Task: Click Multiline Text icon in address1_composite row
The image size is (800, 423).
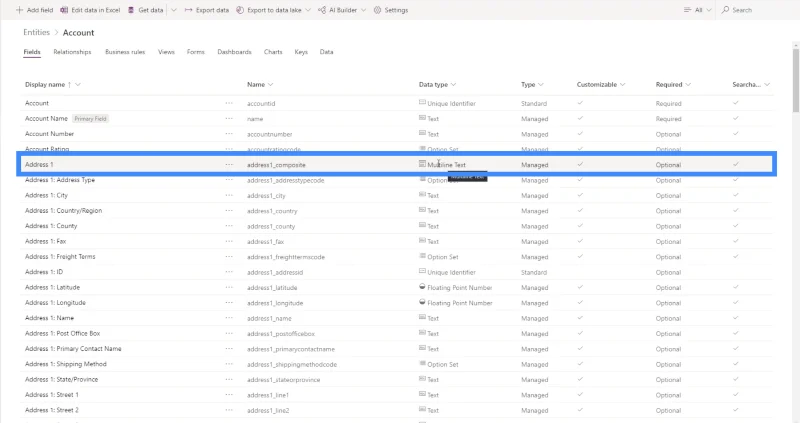Action: click(422, 164)
